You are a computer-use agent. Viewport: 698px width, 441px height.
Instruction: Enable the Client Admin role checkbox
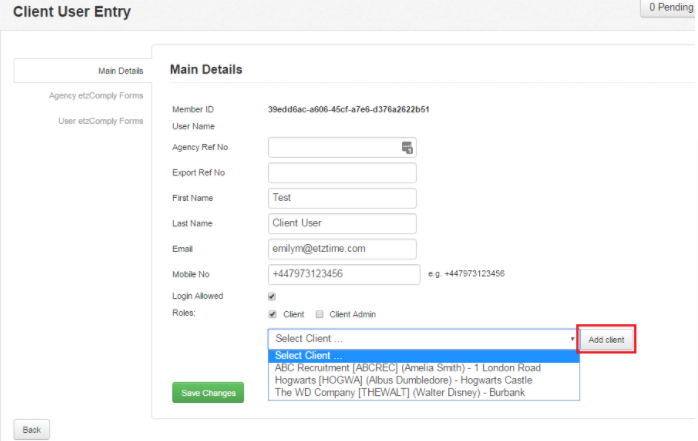(x=320, y=314)
